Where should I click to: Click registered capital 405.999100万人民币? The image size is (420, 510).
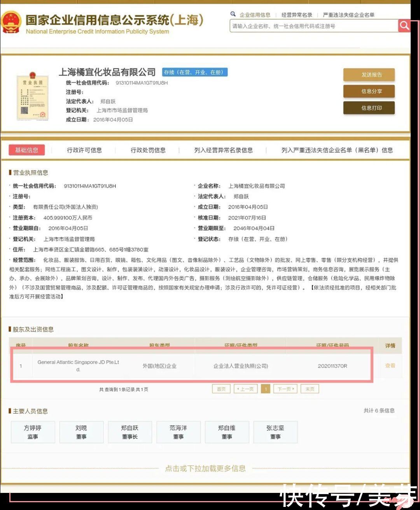pyautogui.click(x=68, y=218)
